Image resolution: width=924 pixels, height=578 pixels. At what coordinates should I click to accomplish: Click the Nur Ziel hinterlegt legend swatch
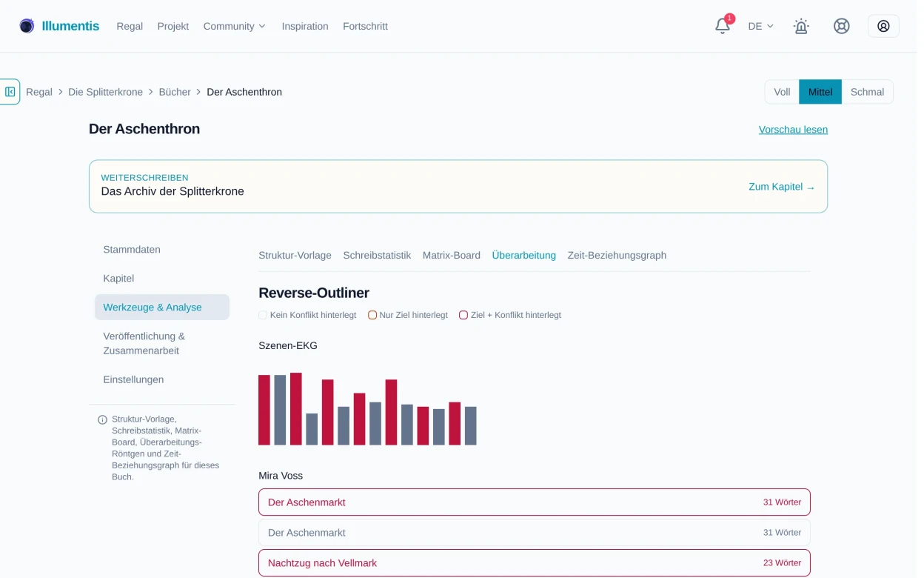tap(372, 315)
